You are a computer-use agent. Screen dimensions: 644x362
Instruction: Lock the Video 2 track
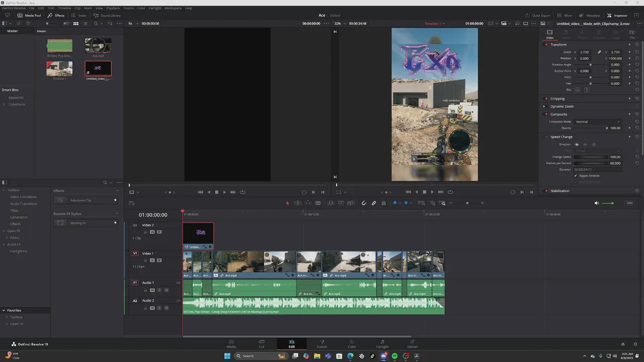tap(145, 232)
